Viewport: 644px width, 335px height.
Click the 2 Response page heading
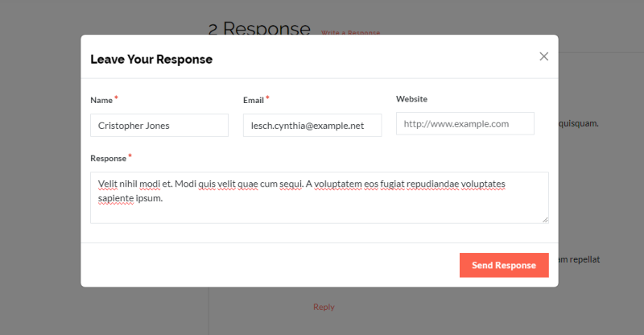(259, 28)
